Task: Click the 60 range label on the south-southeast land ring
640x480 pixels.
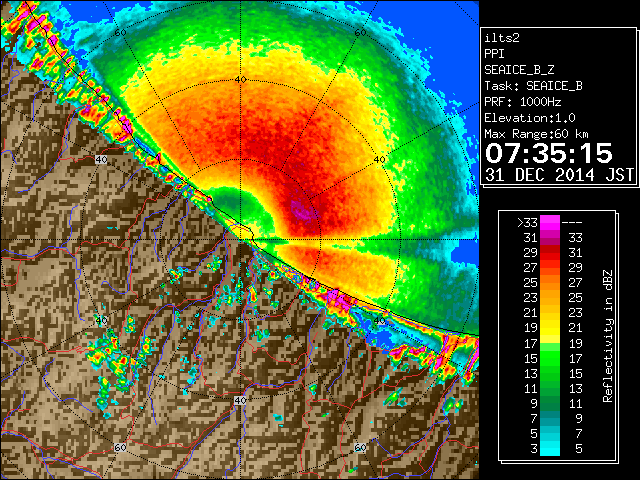Action: (360, 447)
